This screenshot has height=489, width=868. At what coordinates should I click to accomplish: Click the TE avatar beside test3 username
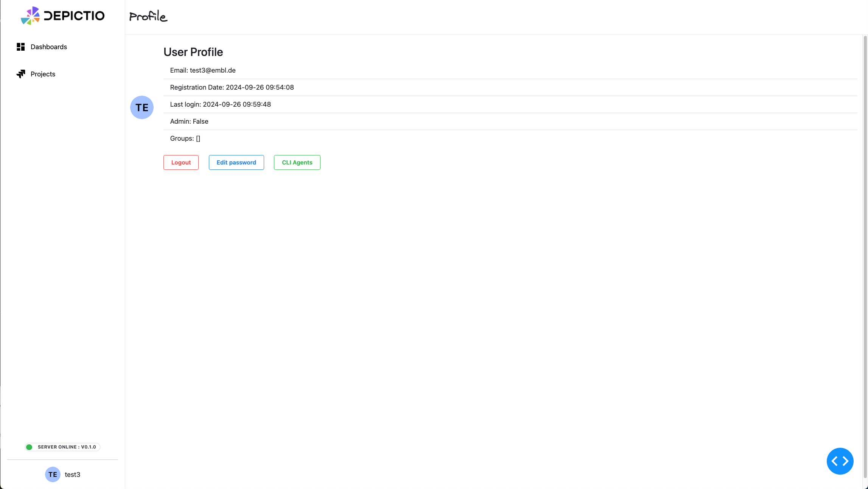tap(52, 474)
